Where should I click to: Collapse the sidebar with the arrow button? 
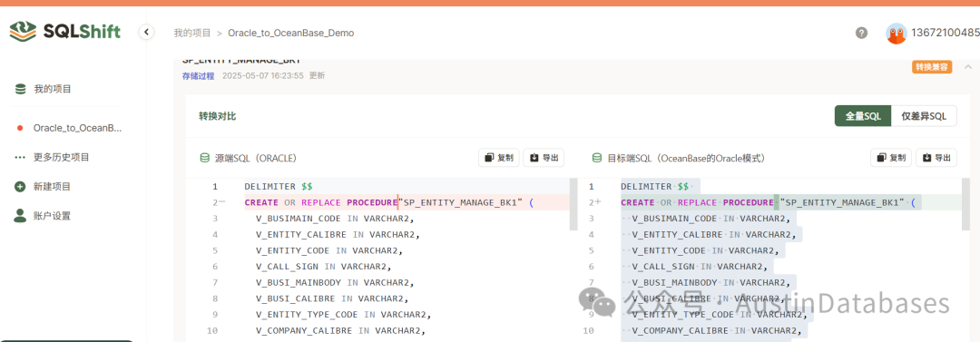click(x=146, y=31)
